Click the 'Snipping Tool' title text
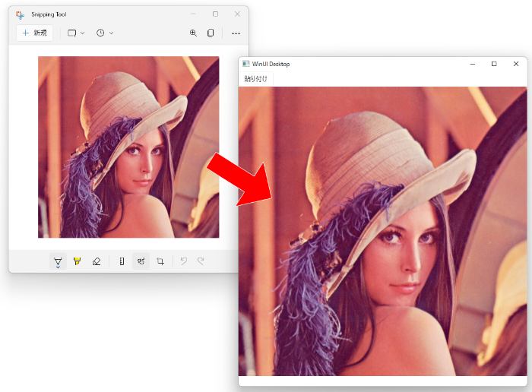 click(49, 14)
